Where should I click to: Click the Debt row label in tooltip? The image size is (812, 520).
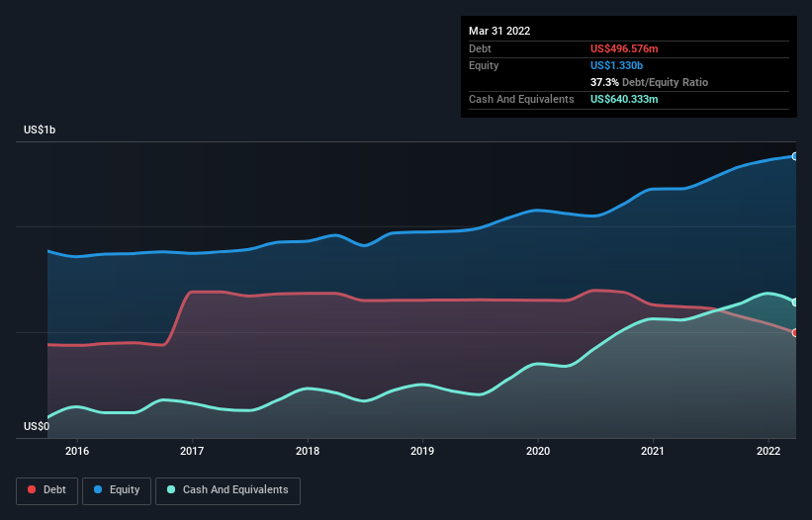(480, 48)
